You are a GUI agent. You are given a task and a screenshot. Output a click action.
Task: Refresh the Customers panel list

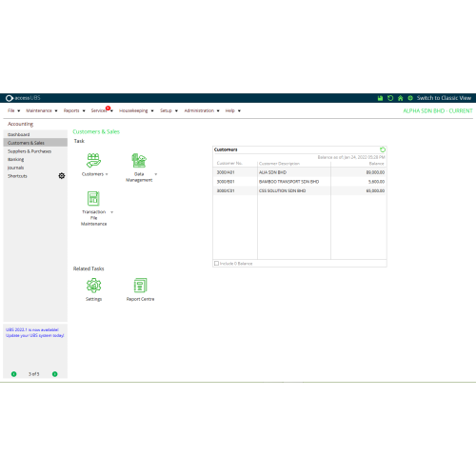383,149
